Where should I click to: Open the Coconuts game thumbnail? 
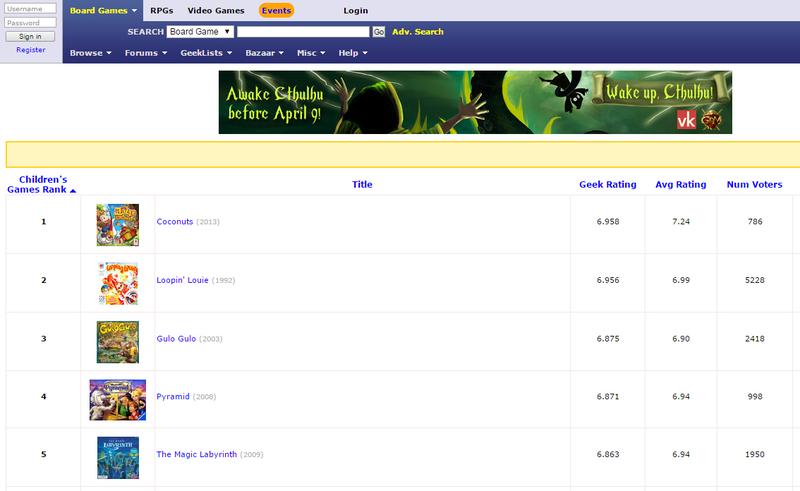118,225
